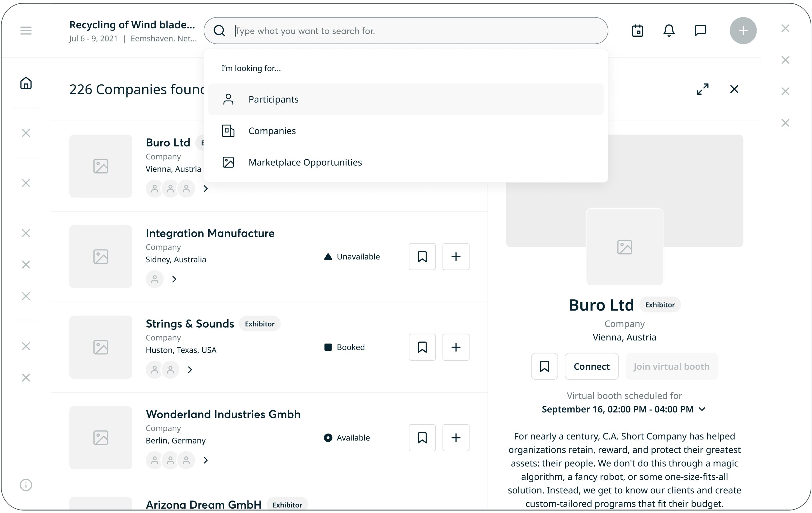Click the Connect button for Buro Ltd

592,366
